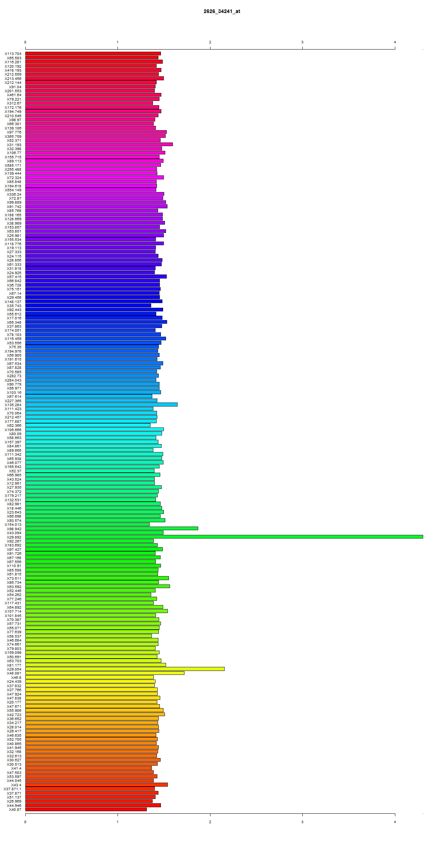Click the X63.592 row label

point(14,586)
